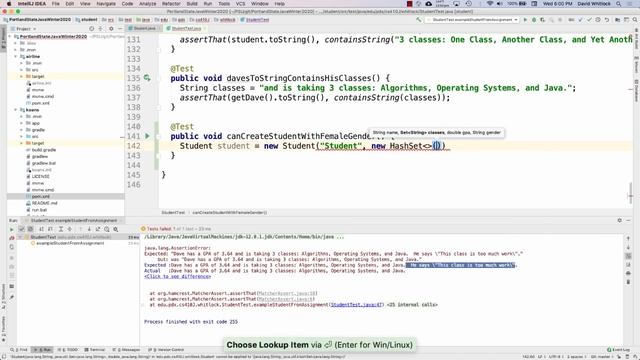Expand the koans target folder
Viewport: 640px width, 360px height.
click(x=22, y=143)
